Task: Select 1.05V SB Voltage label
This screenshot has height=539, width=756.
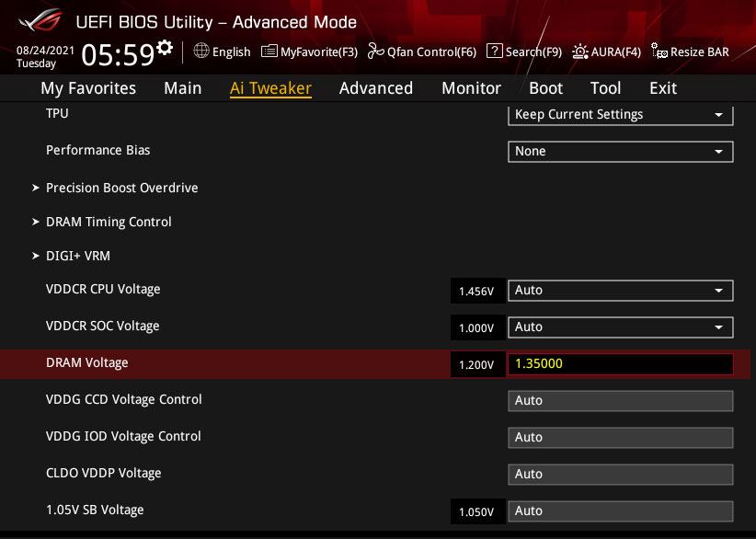Action: point(95,510)
